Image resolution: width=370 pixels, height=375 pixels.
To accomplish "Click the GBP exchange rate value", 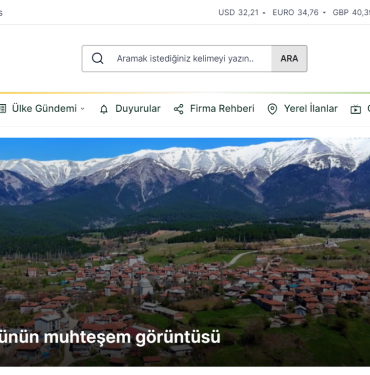I will (x=351, y=13).
